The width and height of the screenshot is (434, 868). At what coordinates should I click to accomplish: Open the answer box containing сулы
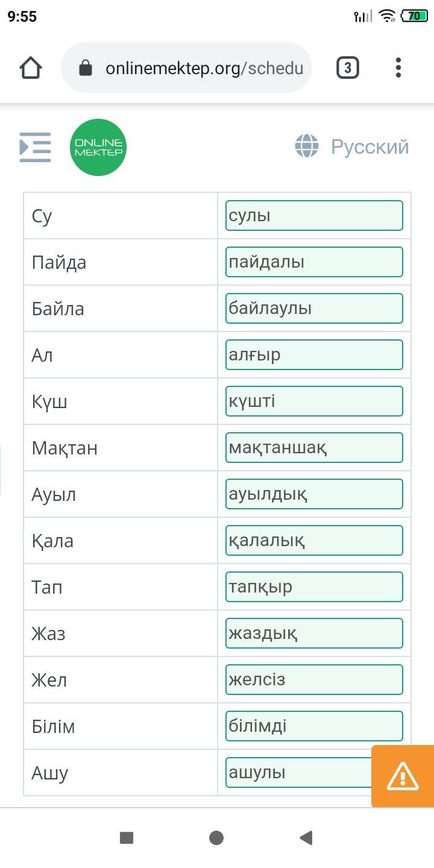click(x=314, y=216)
